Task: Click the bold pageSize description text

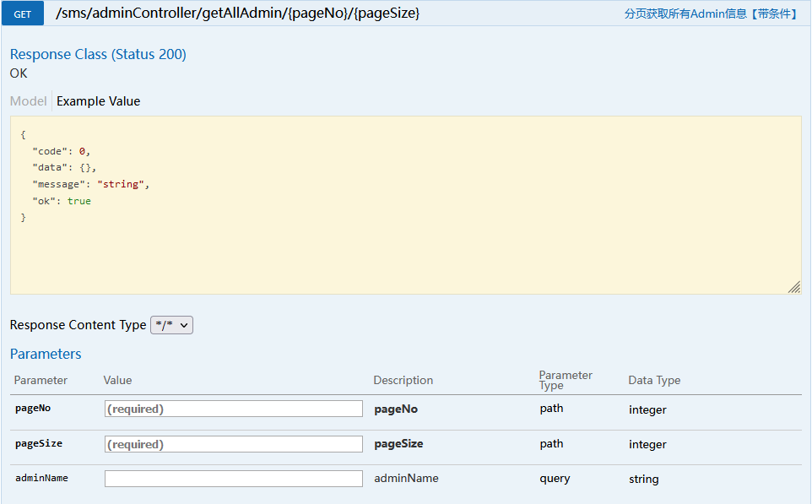Action: [398, 444]
